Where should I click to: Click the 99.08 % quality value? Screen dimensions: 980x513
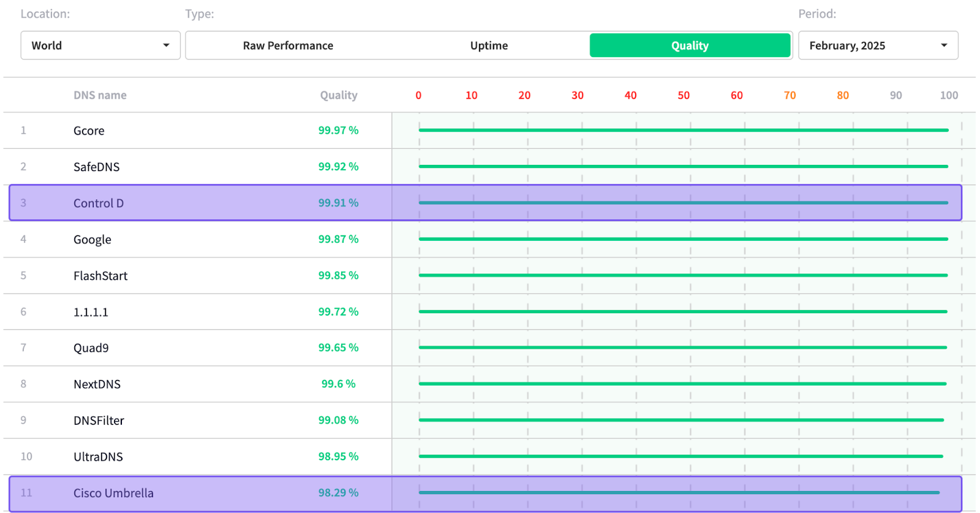(338, 420)
